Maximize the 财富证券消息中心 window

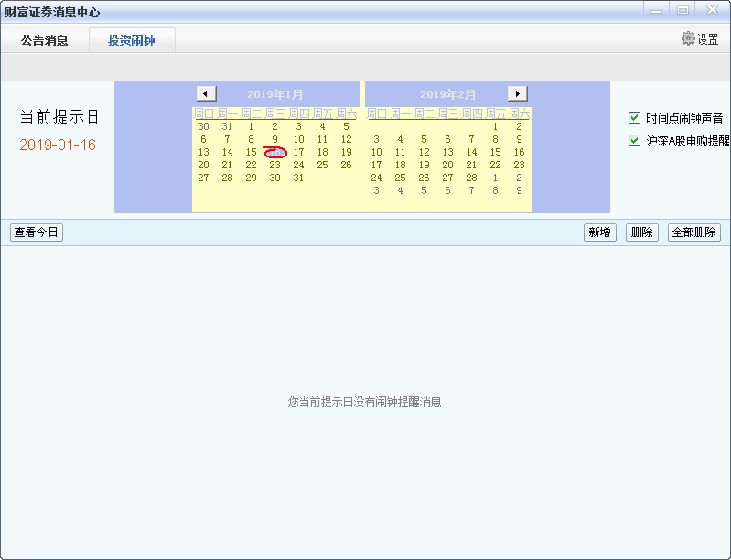pos(682,10)
